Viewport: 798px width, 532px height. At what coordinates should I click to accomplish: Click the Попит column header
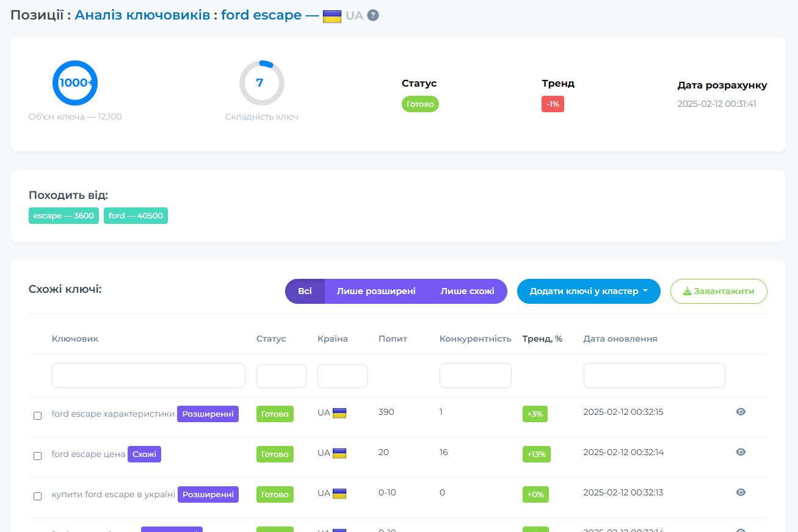[x=393, y=339]
